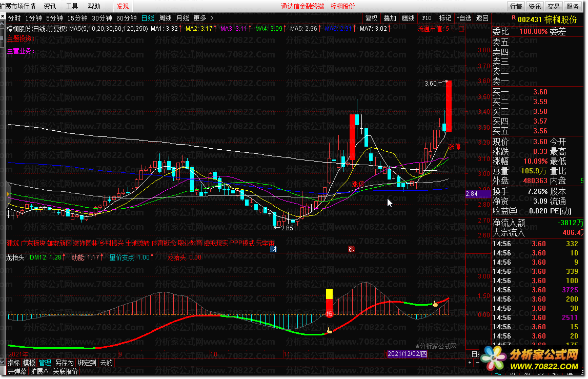Click the 关联报价 button
Screen dimensions: 588x379
tap(65, 371)
